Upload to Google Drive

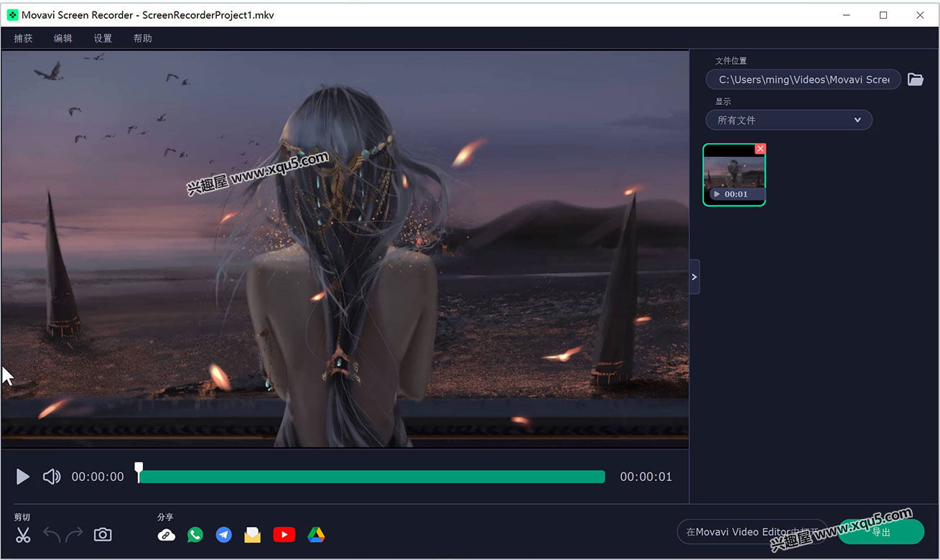pyautogui.click(x=316, y=535)
